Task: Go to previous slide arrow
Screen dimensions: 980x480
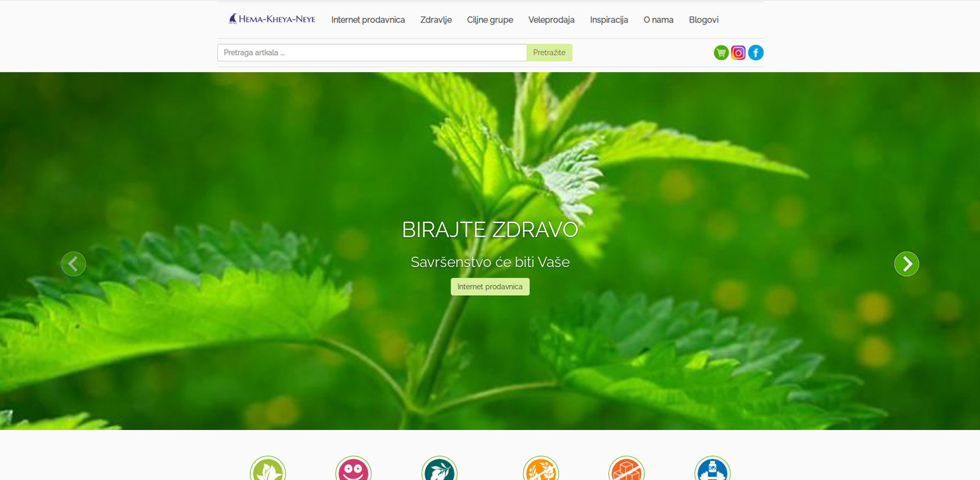Action: coord(73,264)
